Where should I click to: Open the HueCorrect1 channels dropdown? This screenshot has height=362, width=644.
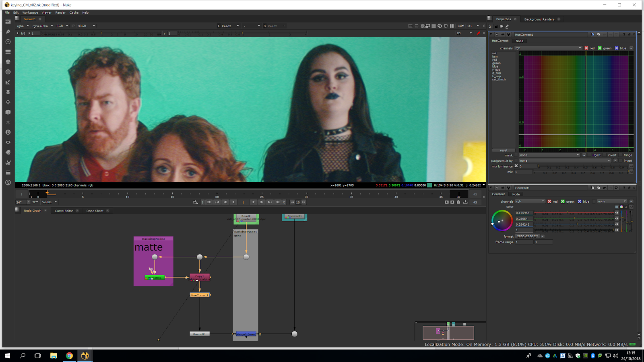[548, 48]
